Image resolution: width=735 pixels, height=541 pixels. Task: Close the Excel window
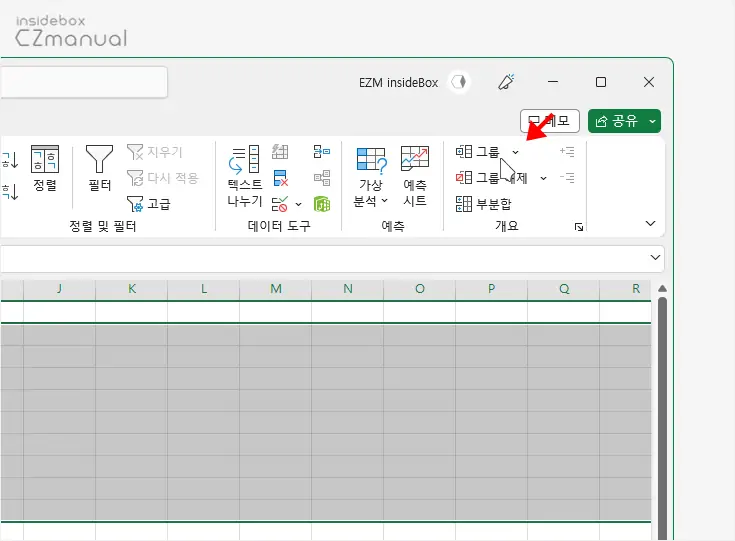[x=649, y=82]
